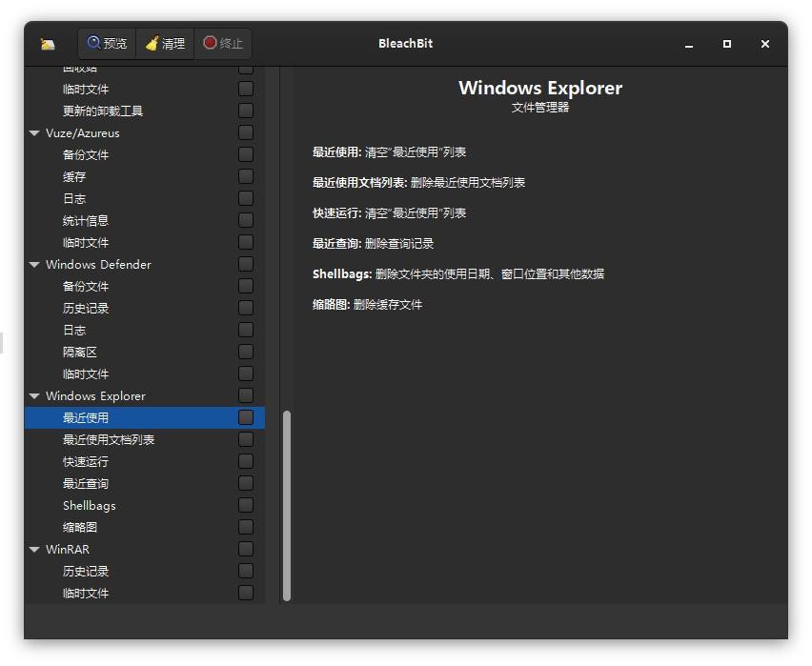
Task: Close the BleachBit window
Action: tap(765, 44)
